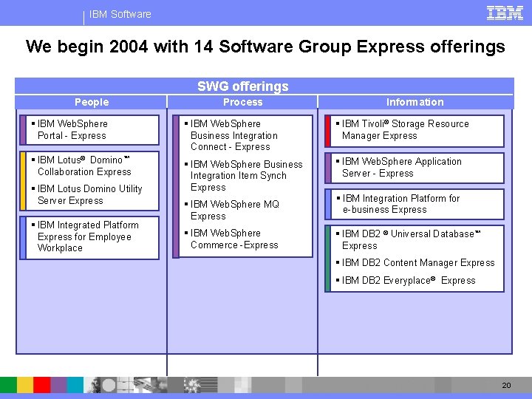Click 'IBM Tivoli Storage Resource Manager Express'
The width and height of the screenshot is (532, 399).
403,129
